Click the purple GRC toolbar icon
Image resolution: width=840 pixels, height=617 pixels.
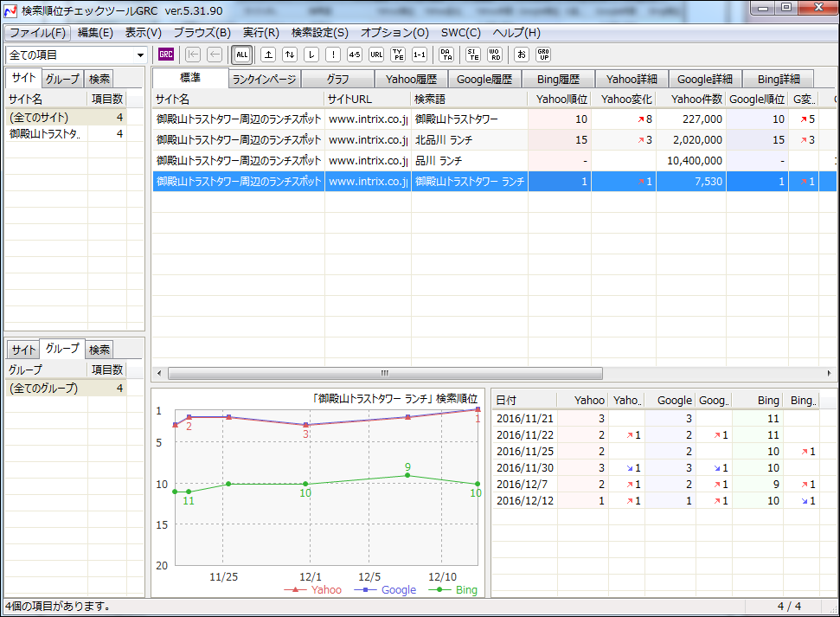tap(166, 55)
